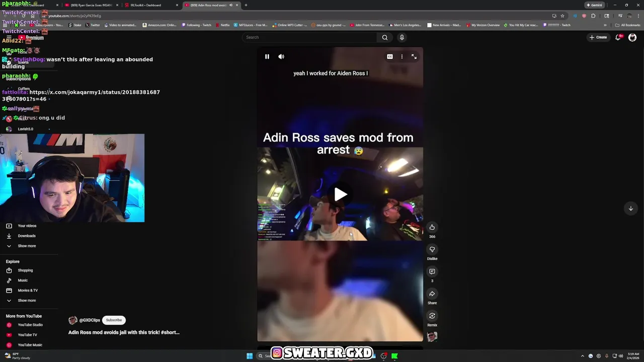Click the address bar URL
The height and width of the screenshot is (362, 644).
click(x=74, y=16)
